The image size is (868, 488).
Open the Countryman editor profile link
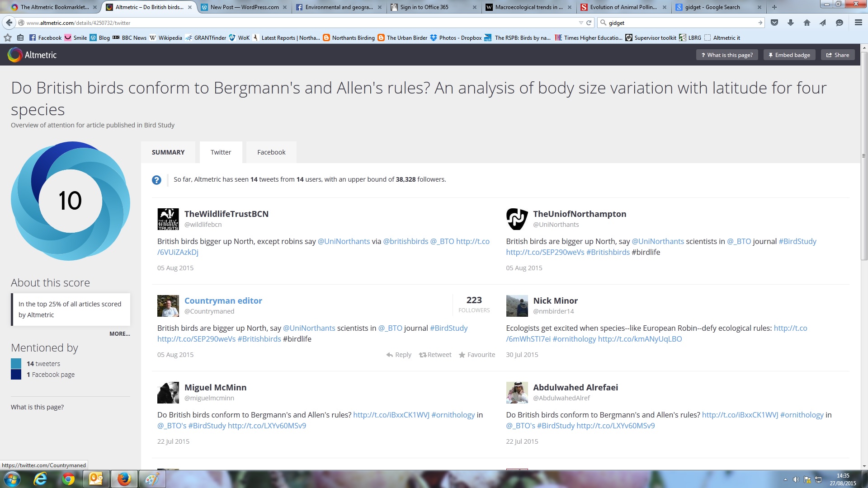(x=223, y=300)
